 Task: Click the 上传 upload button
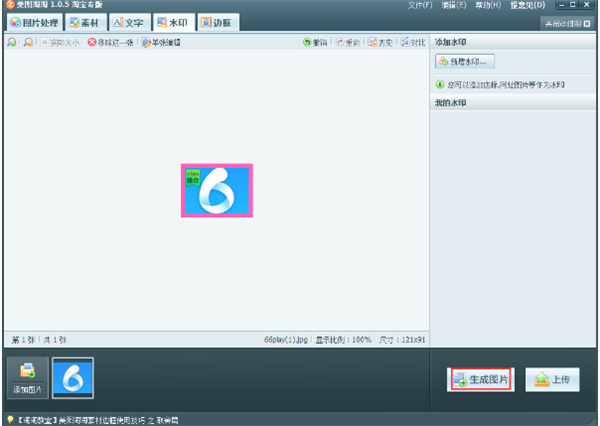(x=552, y=380)
